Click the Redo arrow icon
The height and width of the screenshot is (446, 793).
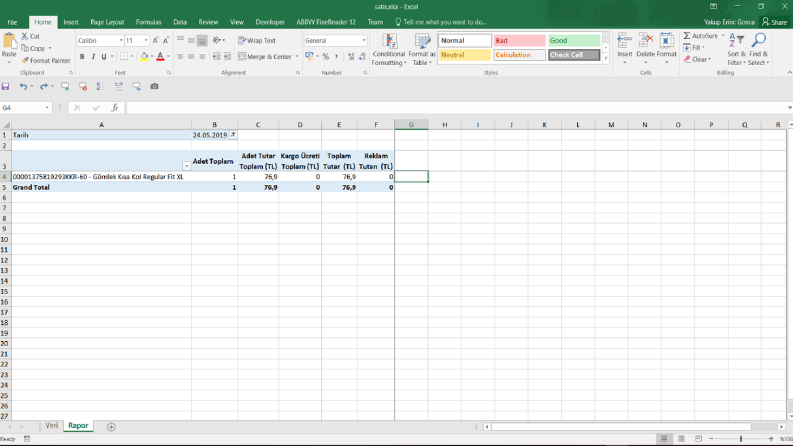pos(44,86)
